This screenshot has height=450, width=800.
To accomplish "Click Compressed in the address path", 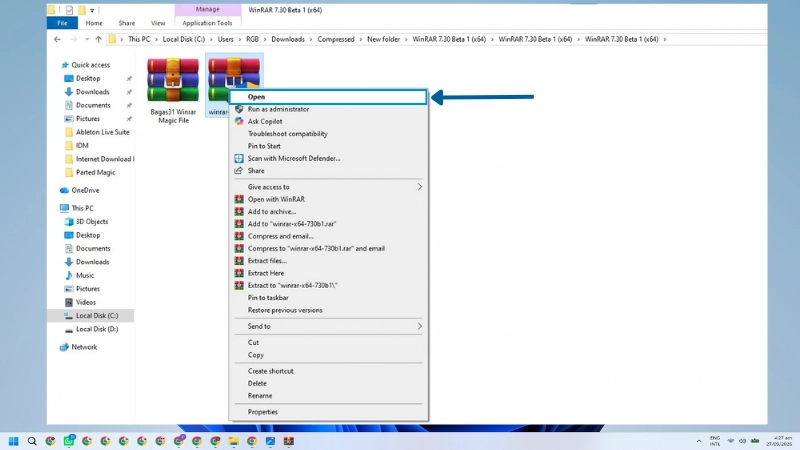I will (x=336, y=39).
